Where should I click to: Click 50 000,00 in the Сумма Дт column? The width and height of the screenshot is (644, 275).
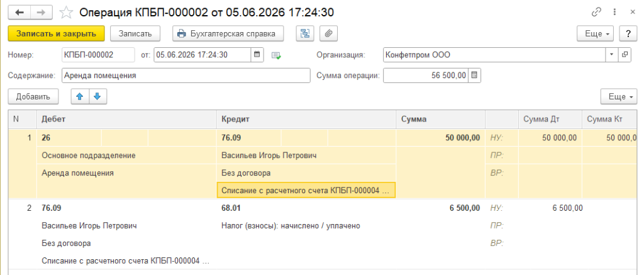[550, 138]
